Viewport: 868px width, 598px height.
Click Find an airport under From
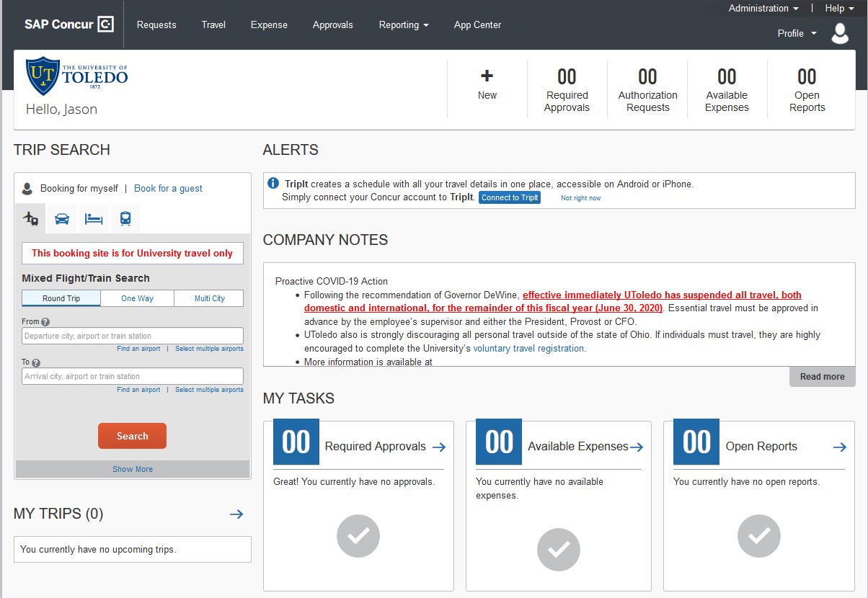[x=139, y=349]
